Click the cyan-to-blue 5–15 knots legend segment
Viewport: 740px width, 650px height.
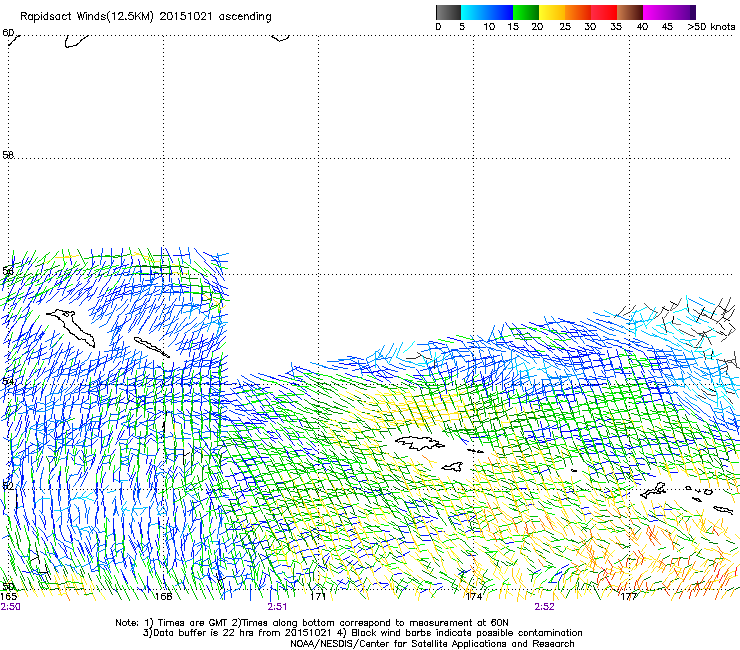coord(487,12)
